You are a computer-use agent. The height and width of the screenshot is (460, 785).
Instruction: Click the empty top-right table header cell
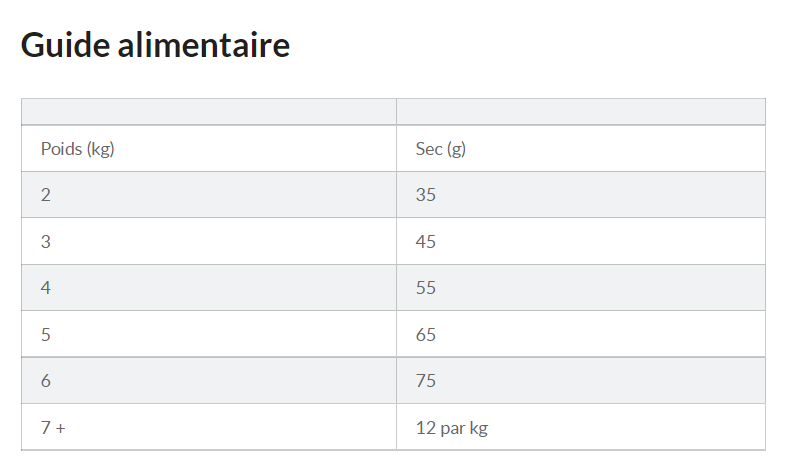580,112
